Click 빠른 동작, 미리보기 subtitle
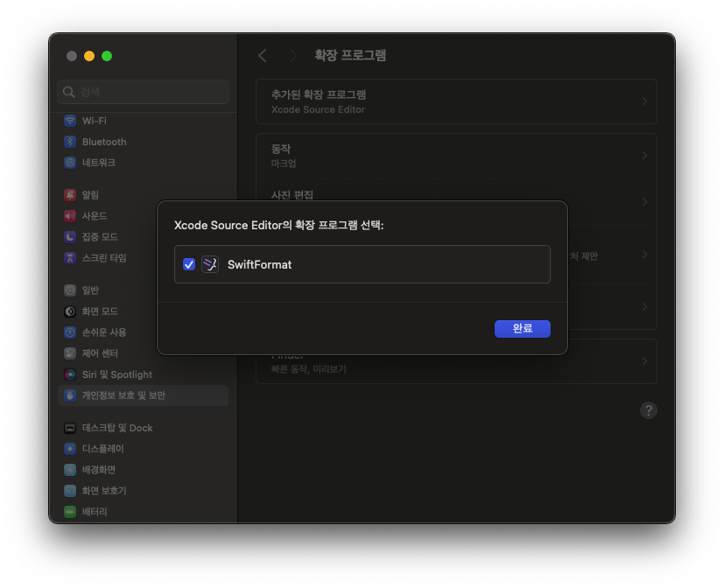 [308, 369]
